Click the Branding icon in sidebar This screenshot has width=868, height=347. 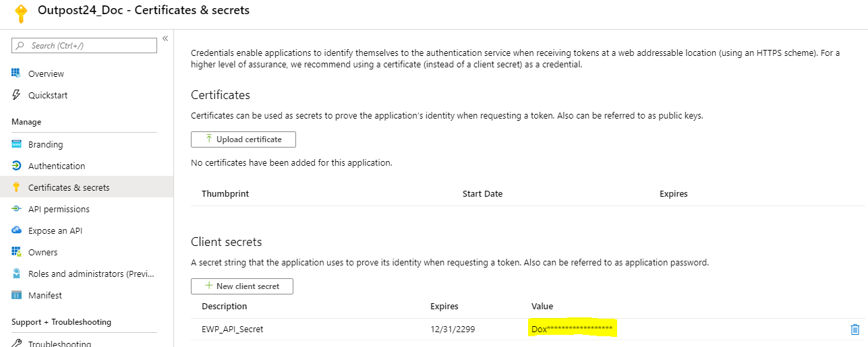point(16,144)
